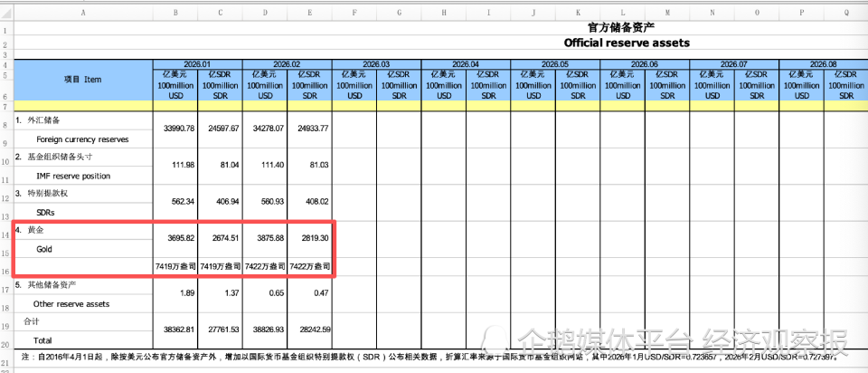Image resolution: width=868 pixels, height=373 pixels.
Task: Select gold SDR value 2819.30
Action: (x=311, y=239)
